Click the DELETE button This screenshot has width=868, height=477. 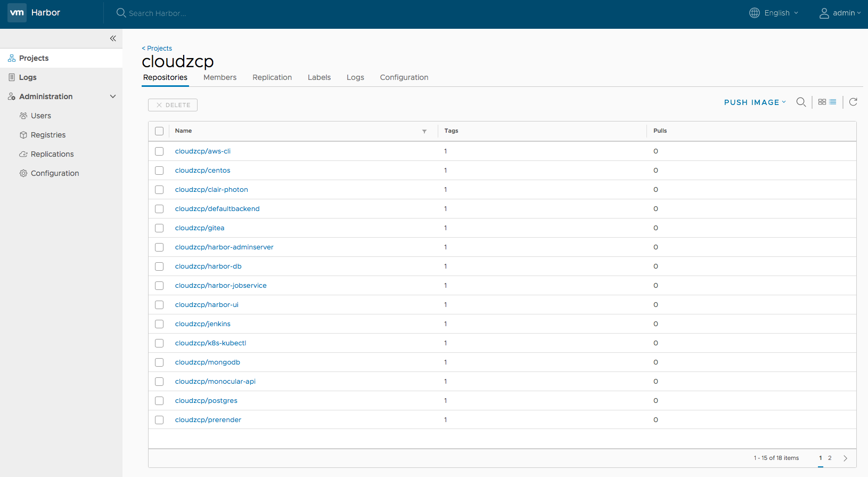click(x=173, y=105)
